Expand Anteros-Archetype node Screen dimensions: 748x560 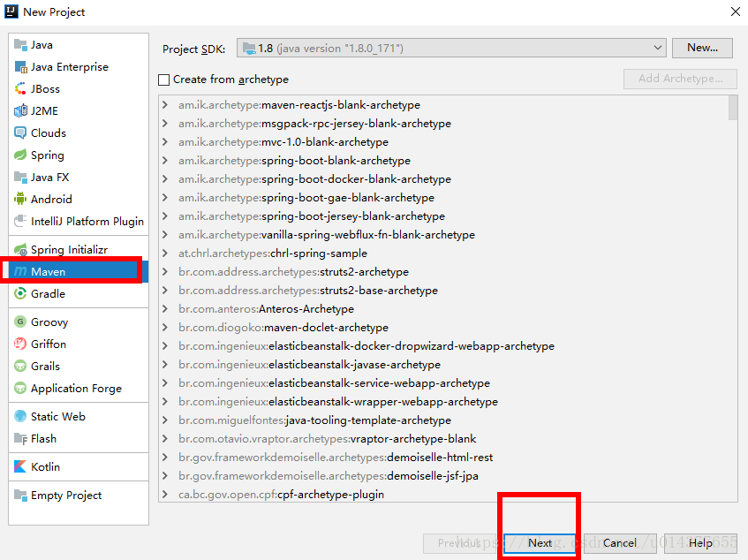tap(165, 308)
